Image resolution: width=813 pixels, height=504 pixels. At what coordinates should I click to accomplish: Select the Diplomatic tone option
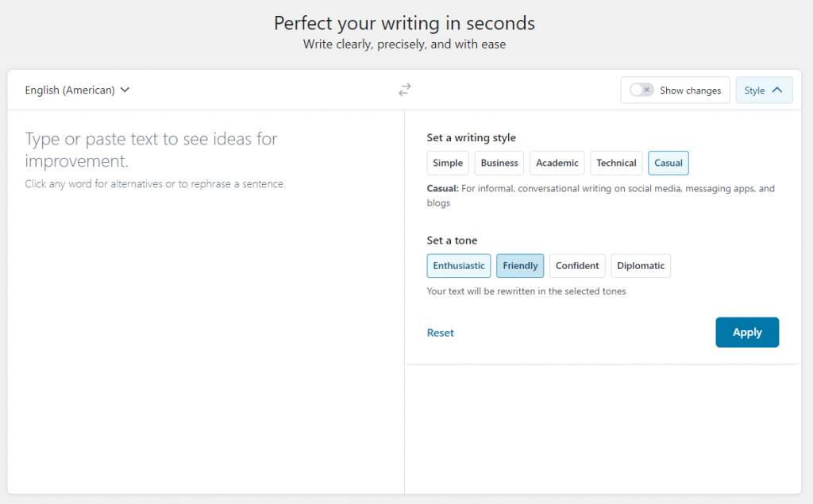(641, 266)
